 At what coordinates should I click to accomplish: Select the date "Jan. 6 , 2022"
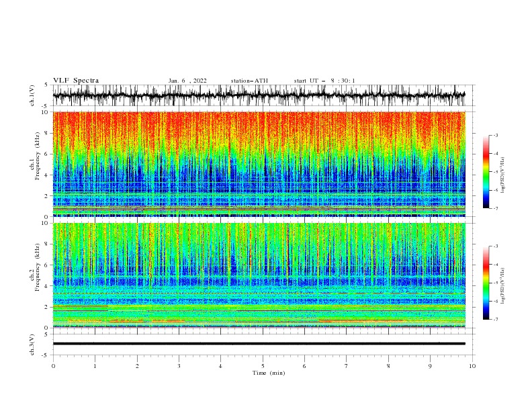tap(187, 81)
